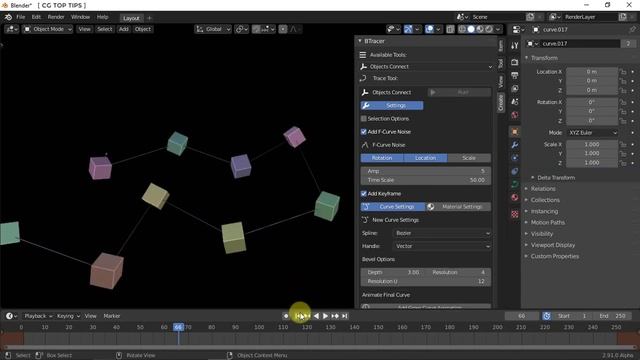Pin the curve.017 properties with pin icon
This screenshot has width=640, height=360.
click(632, 29)
